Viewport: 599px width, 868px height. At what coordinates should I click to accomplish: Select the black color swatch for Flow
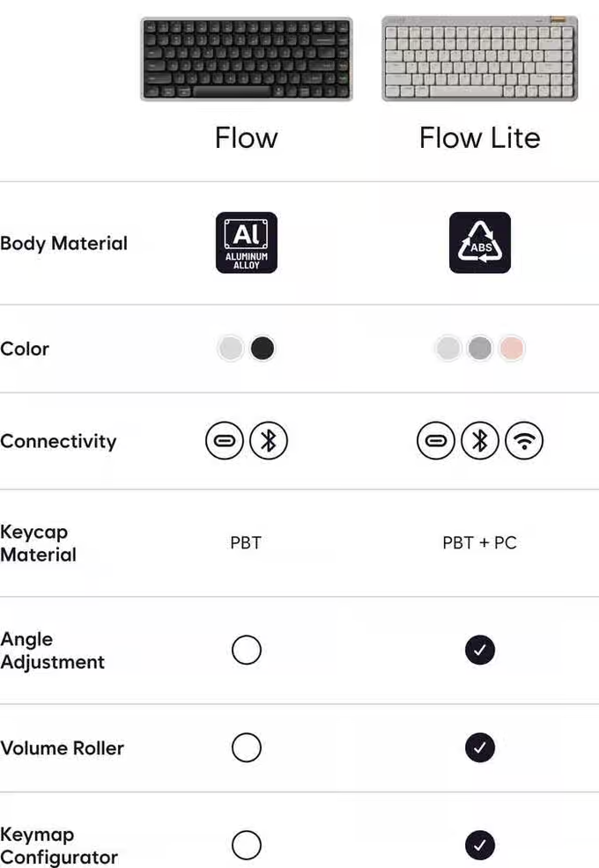[262, 349]
